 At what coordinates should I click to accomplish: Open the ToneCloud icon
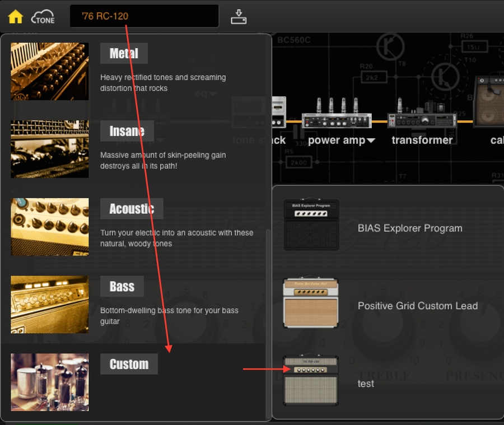pos(43,17)
